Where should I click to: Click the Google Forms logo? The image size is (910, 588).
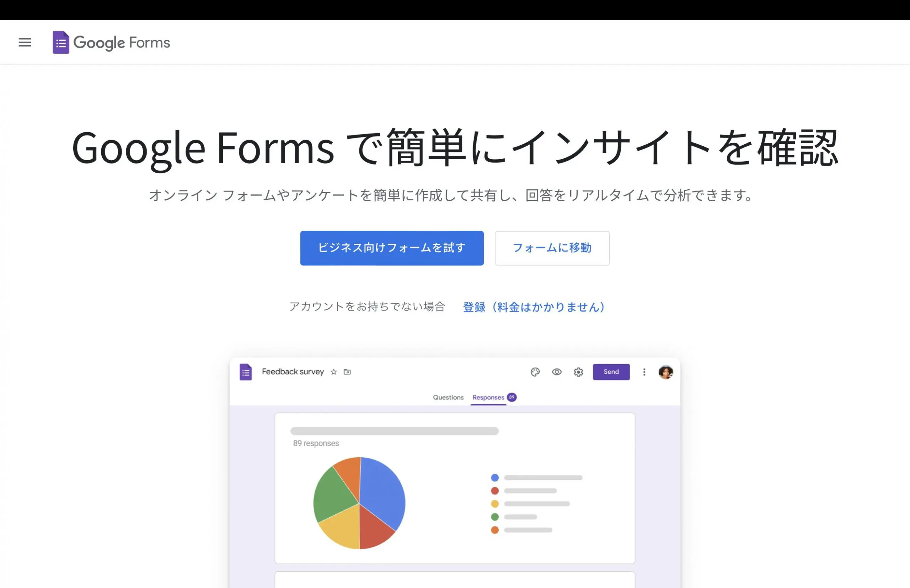(x=111, y=42)
